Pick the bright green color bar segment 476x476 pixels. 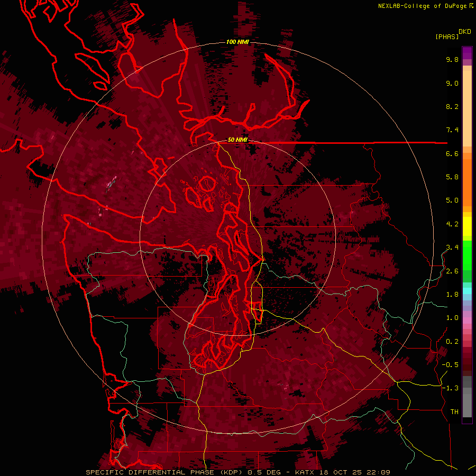(467, 255)
